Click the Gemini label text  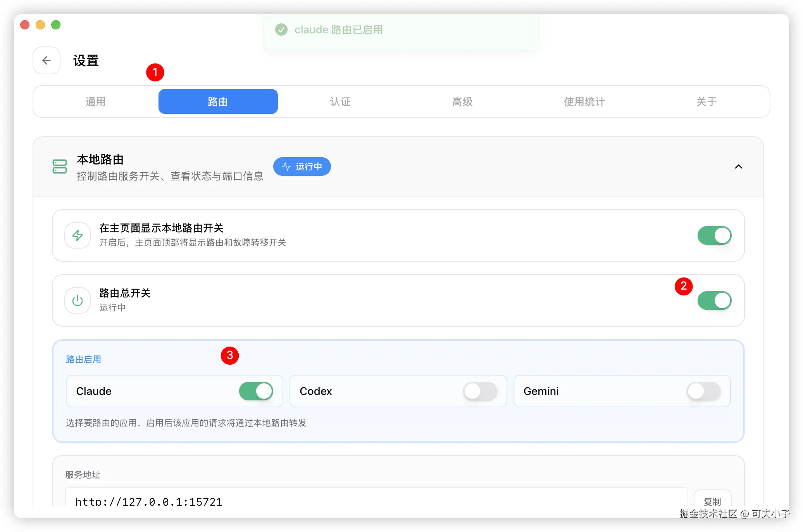541,391
